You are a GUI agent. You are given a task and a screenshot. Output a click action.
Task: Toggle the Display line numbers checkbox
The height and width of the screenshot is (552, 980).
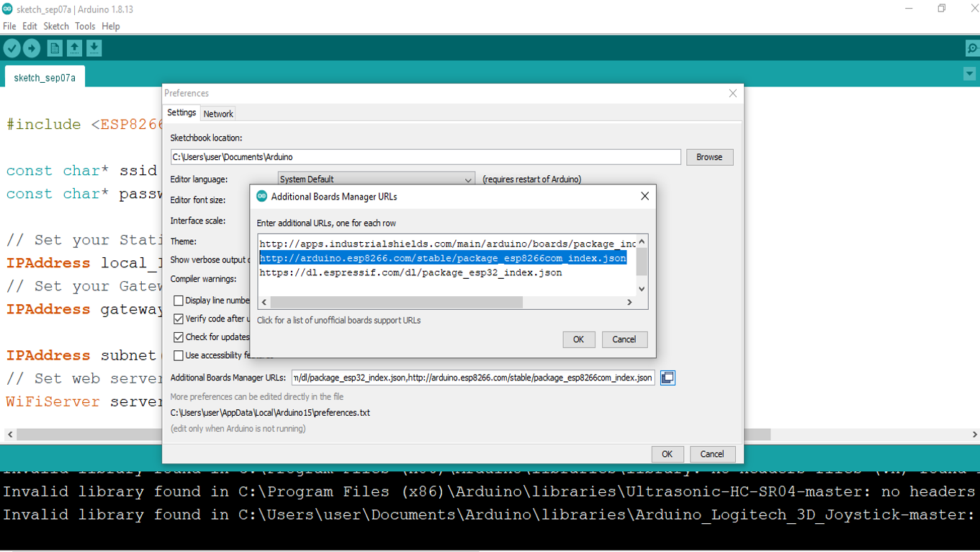179,301
